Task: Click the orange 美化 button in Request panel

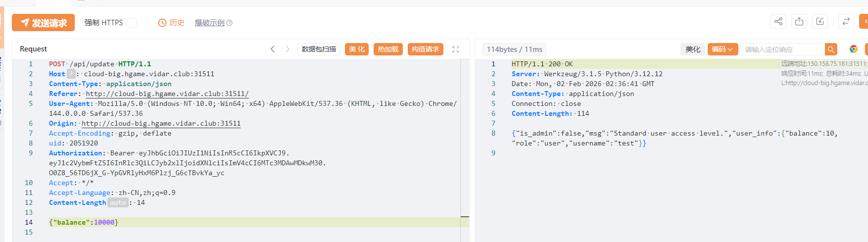Action: coord(357,49)
